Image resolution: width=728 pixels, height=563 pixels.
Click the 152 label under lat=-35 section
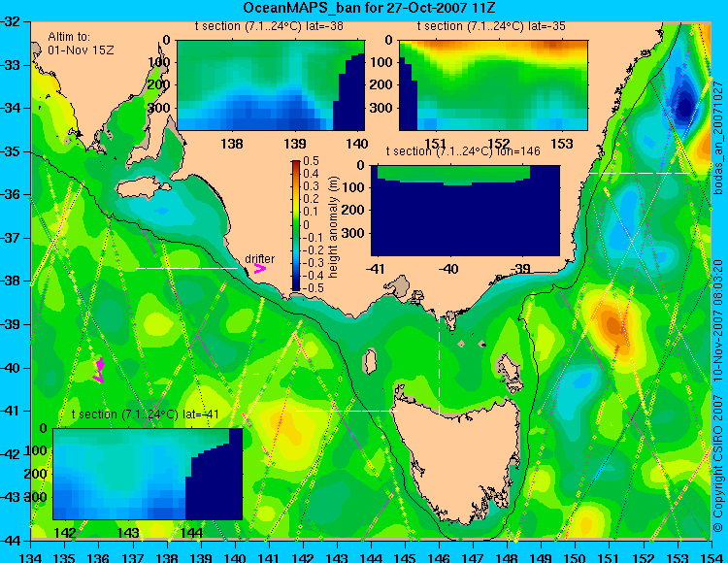click(499, 142)
